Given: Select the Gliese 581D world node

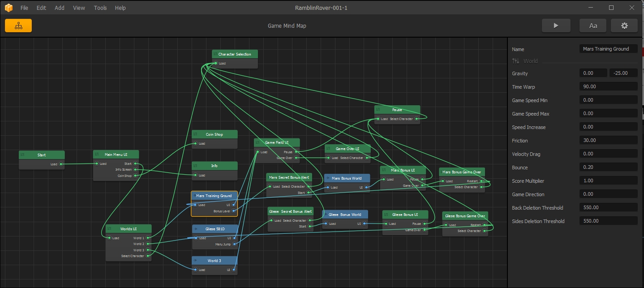Looking at the screenshot, I should tap(215, 229).
